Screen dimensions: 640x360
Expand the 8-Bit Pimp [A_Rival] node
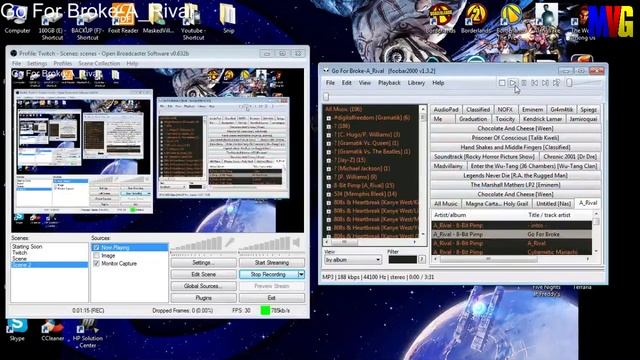329,186
